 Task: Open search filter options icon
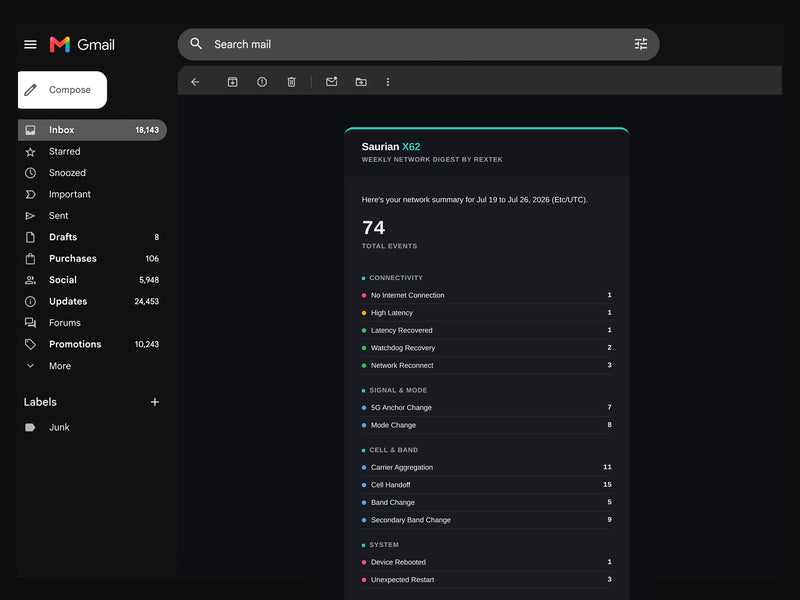(641, 44)
